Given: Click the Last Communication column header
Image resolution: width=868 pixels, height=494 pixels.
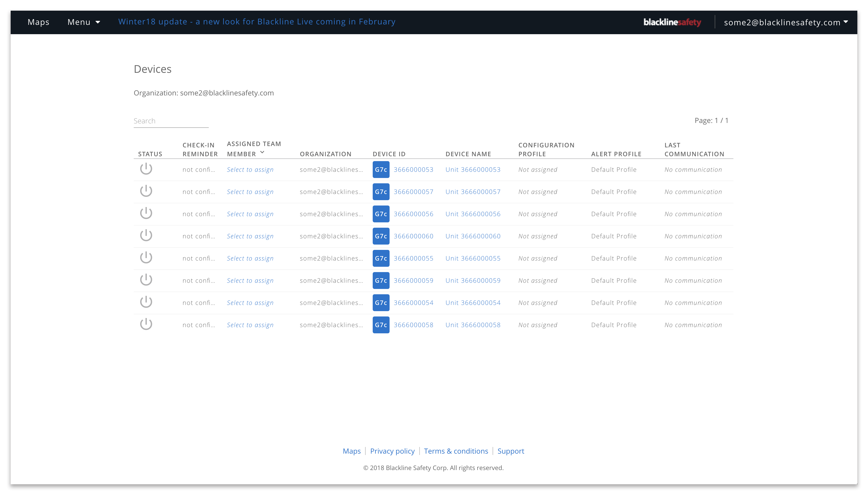Looking at the screenshot, I should [694, 149].
